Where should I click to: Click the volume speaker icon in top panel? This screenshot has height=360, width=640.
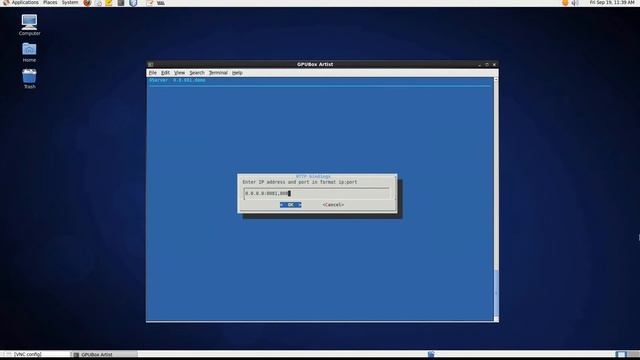[575, 3]
